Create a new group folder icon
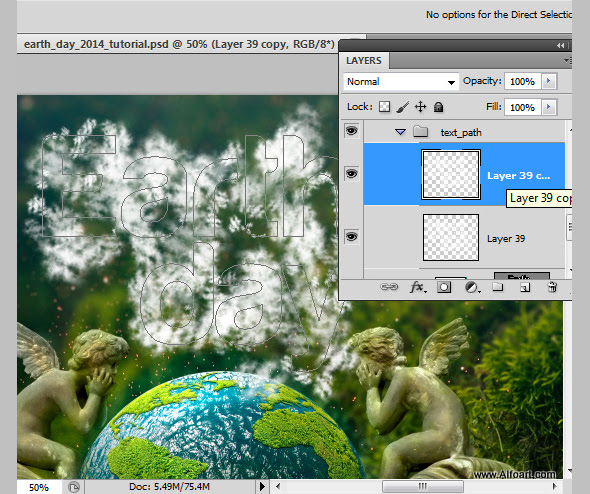This screenshot has width=590, height=494. pyautogui.click(x=498, y=287)
